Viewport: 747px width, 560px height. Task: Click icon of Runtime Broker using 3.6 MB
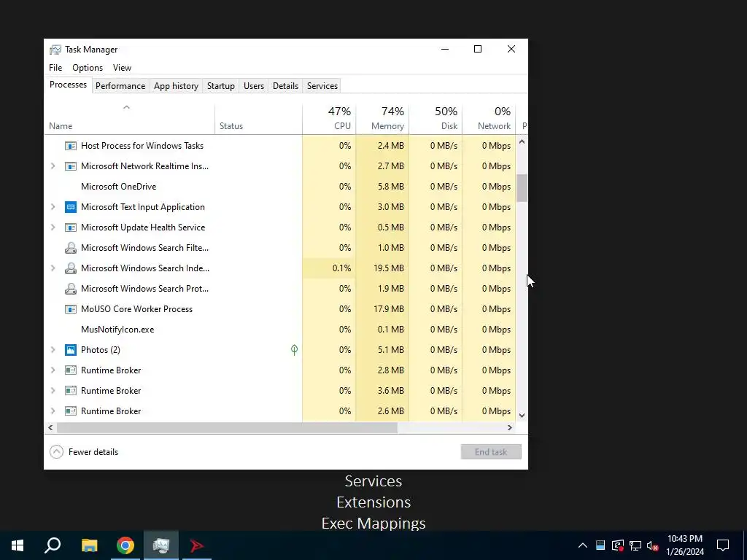coord(71,391)
